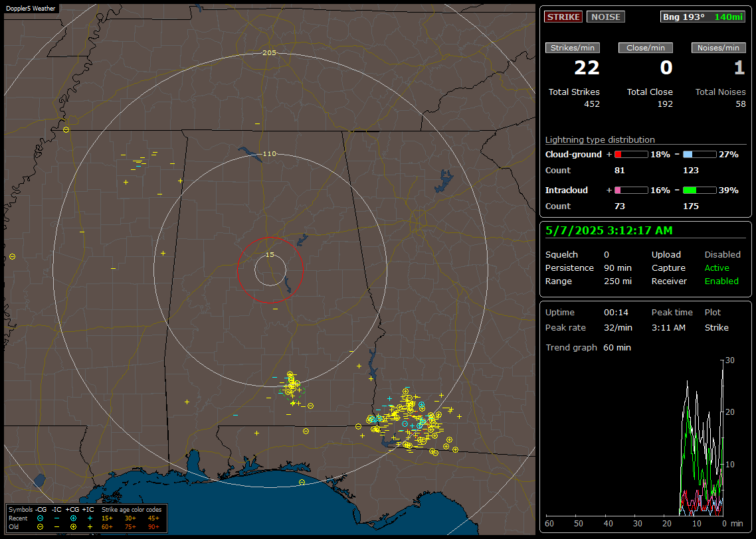Screen dimensions: 756x539
Task: Click the Persistence value 90 min
Action: pos(618,268)
